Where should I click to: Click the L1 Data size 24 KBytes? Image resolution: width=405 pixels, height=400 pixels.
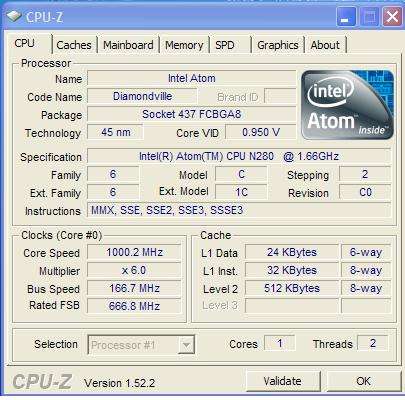point(292,252)
